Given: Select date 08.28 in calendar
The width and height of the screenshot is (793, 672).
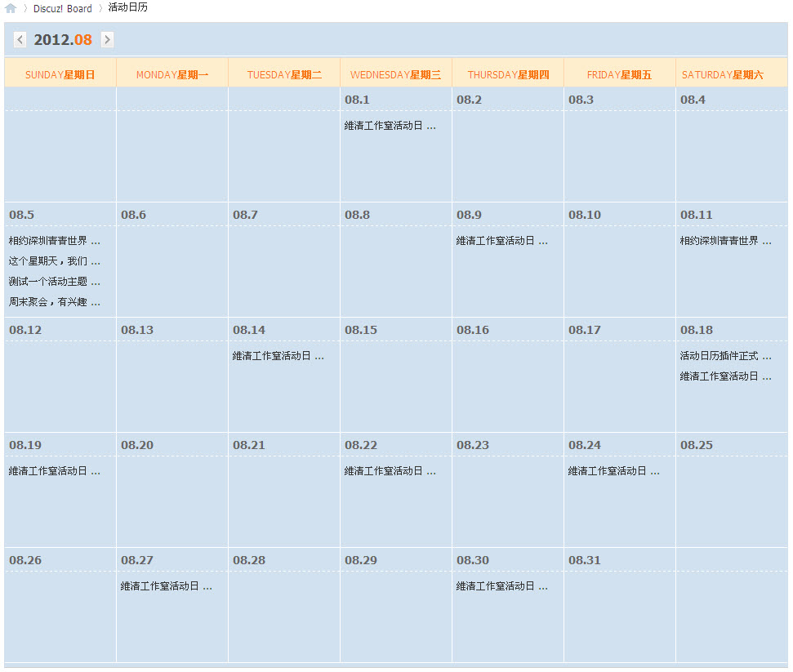Looking at the screenshot, I should [249, 560].
